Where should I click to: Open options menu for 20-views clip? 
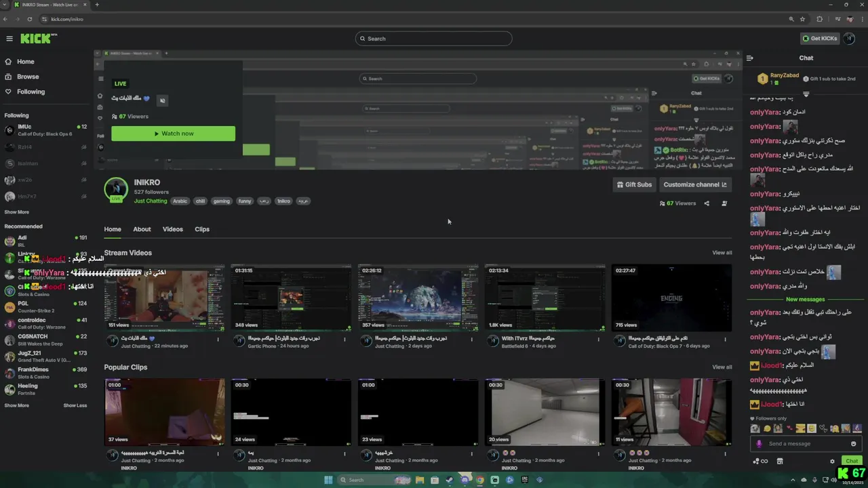click(598, 454)
